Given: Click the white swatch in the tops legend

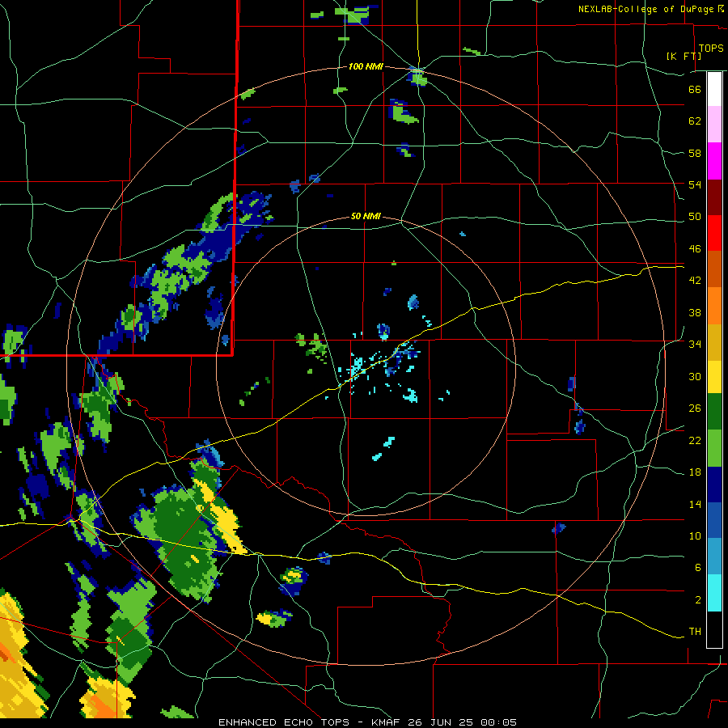Looking at the screenshot, I should pos(714,89).
